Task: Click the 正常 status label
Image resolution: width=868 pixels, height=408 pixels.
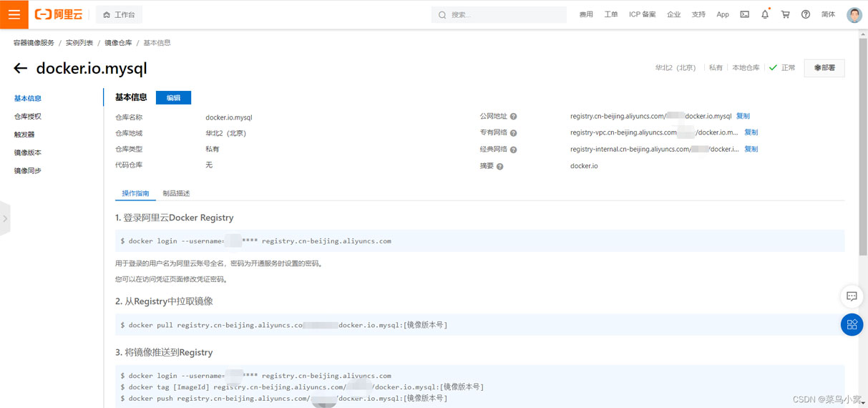Action: 788,68
